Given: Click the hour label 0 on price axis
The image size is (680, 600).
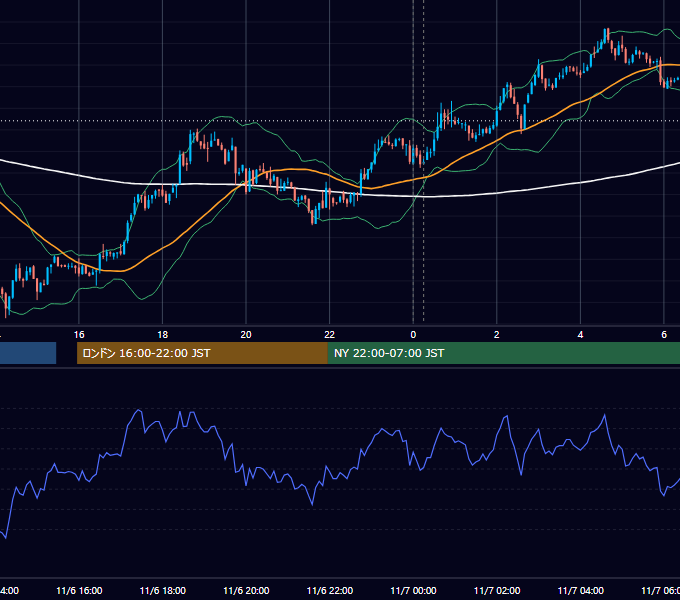Looking at the screenshot, I should 413,335.
